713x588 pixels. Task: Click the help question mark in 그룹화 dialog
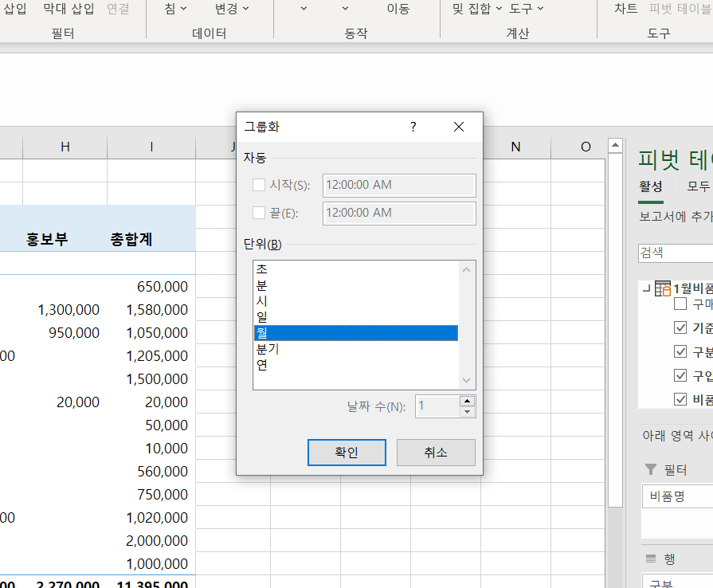(413, 127)
